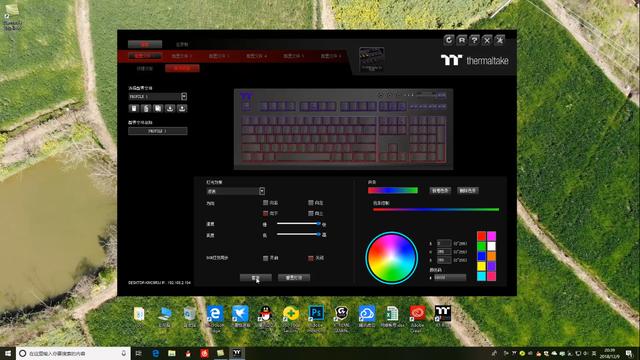Open File Explorer from the taskbar
640x360 pixels.
click(172, 353)
